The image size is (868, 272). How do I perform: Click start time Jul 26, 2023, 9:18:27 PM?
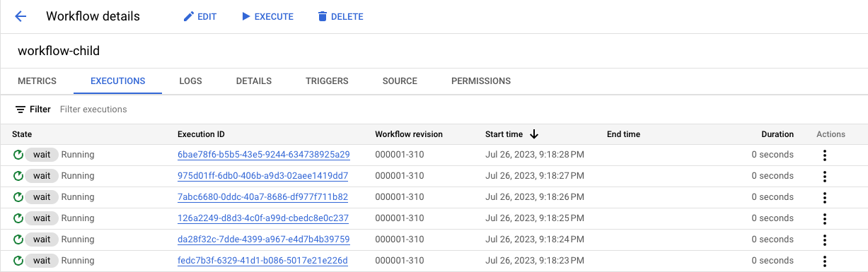(x=535, y=176)
